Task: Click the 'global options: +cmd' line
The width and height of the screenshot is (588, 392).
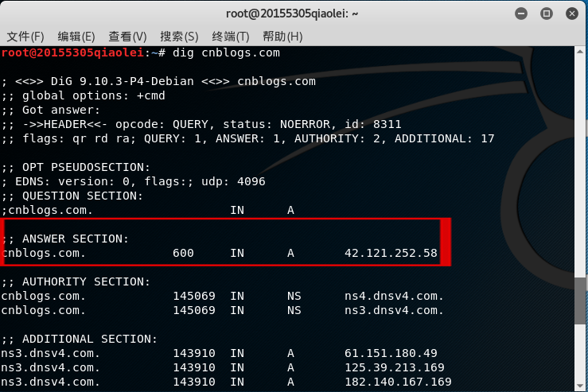Action: tap(83, 95)
